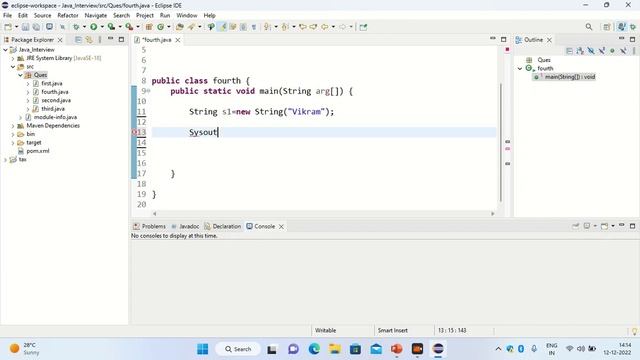Toggle Show Whitespace Characters pilcrow icon

254,27
